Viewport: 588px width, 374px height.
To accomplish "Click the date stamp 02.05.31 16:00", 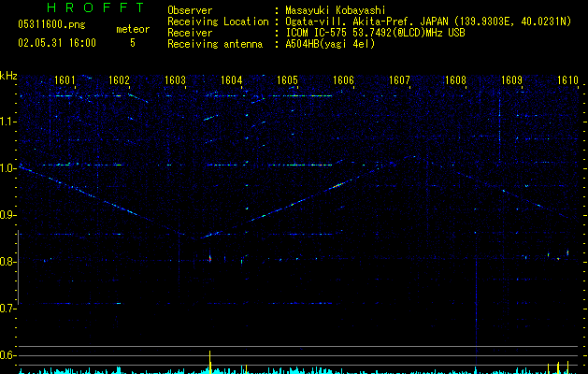I will [57, 43].
